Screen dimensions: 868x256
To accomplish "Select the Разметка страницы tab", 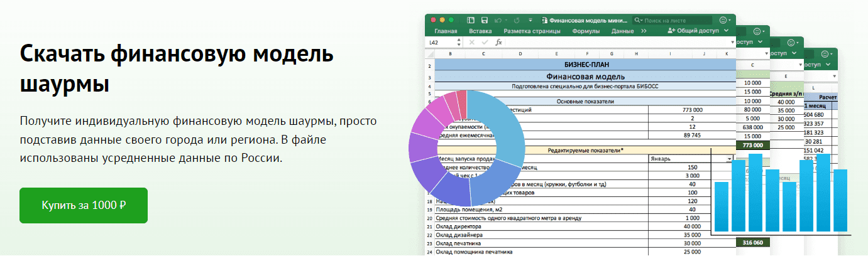I will [x=531, y=31].
